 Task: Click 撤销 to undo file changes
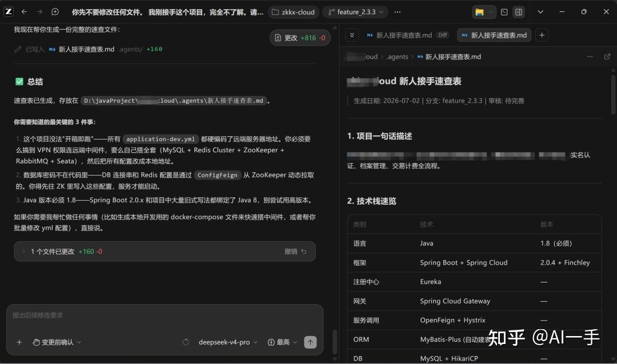click(x=295, y=252)
